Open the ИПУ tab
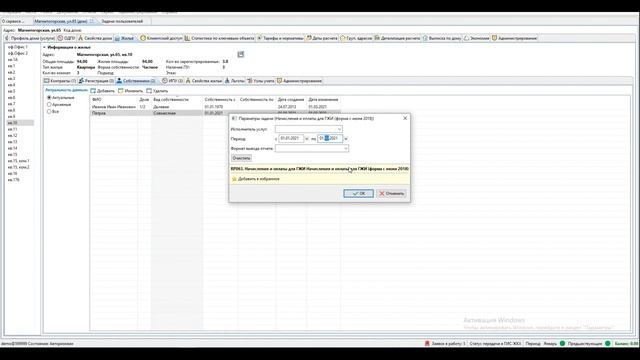This screenshot has height=360, width=640. (x=172, y=81)
